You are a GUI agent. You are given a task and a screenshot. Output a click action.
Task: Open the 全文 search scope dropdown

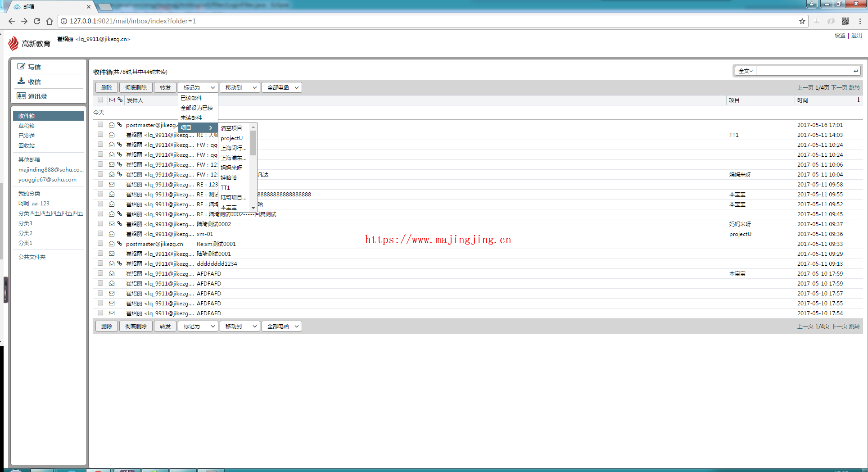click(x=746, y=71)
